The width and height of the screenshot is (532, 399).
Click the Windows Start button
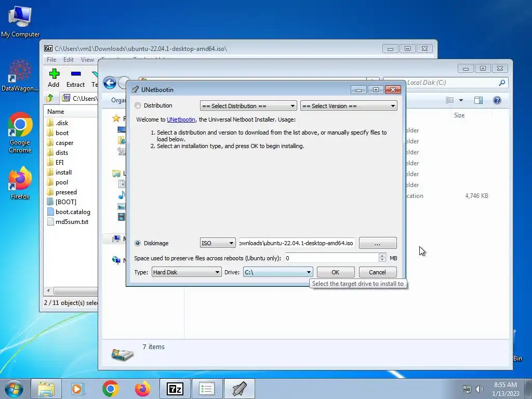click(x=14, y=389)
